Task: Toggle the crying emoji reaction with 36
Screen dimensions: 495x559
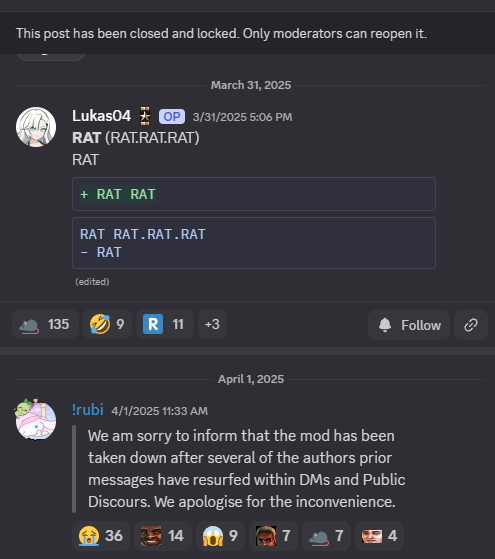Action: click(101, 536)
